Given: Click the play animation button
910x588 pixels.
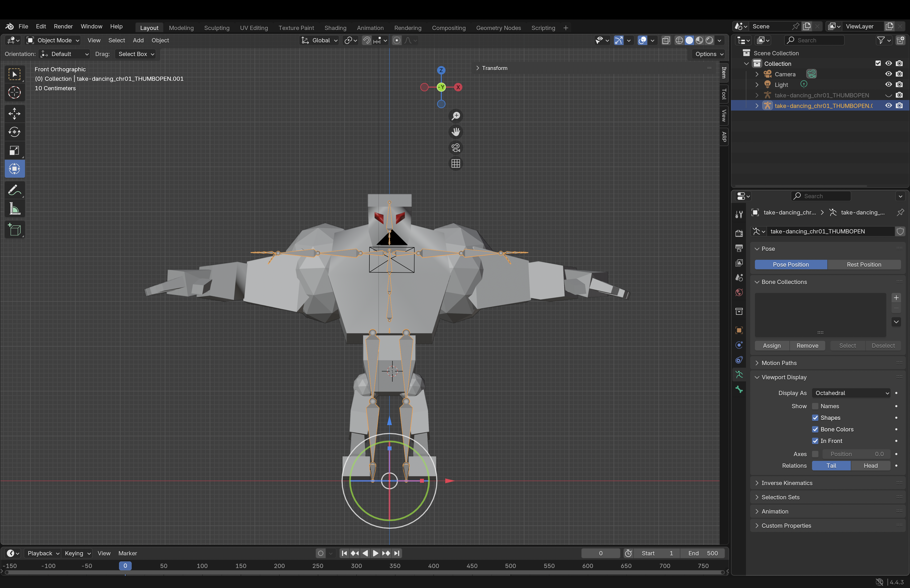Looking at the screenshot, I should (375, 553).
